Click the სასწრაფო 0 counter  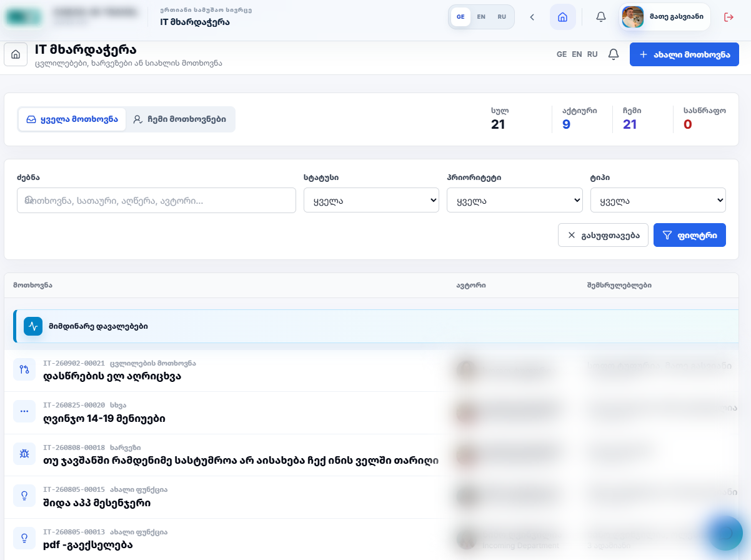(x=705, y=119)
